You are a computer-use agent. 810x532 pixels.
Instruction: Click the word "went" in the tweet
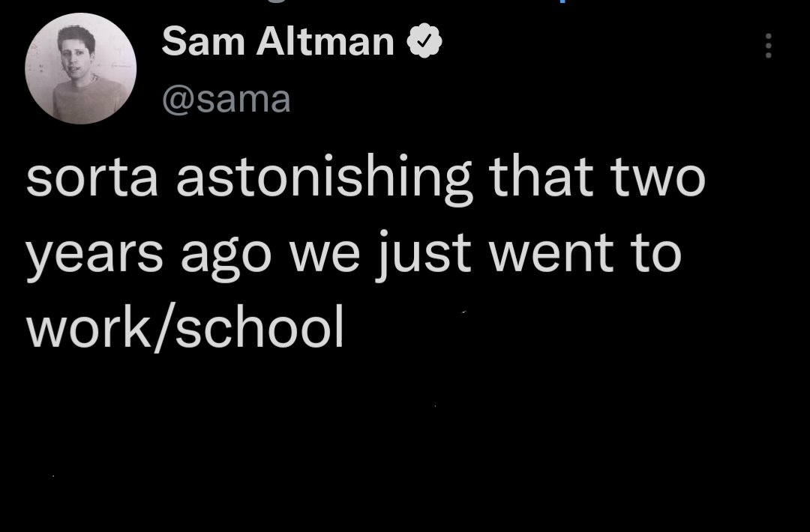pos(551,253)
